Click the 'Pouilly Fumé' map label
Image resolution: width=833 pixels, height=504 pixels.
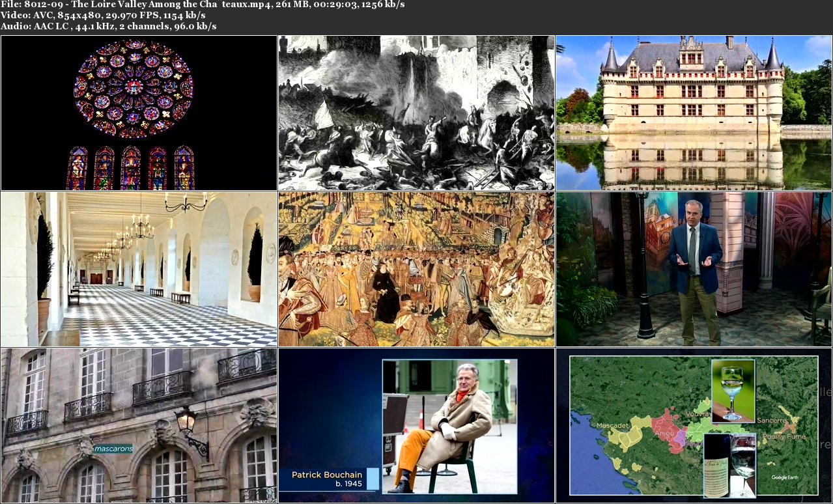pyautogui.click(x=784, y=436)
